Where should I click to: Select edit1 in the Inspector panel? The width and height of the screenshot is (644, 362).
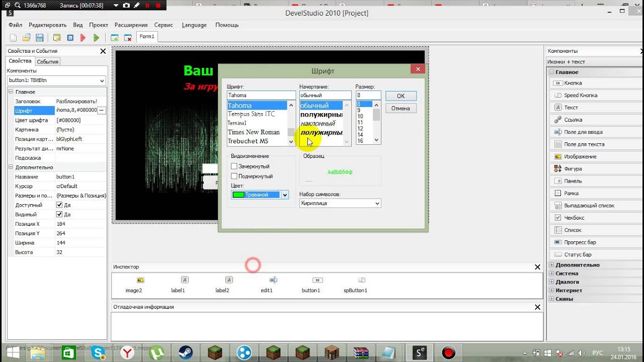[267, 285]
